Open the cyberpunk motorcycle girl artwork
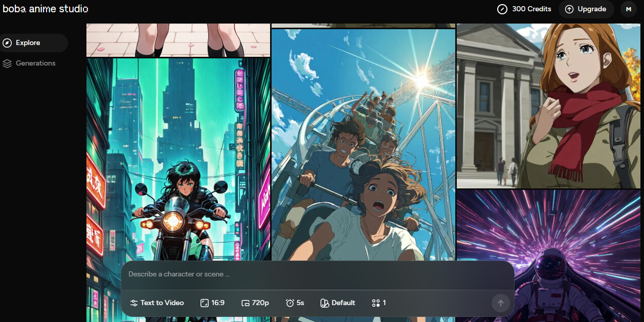 coord(178,160)
